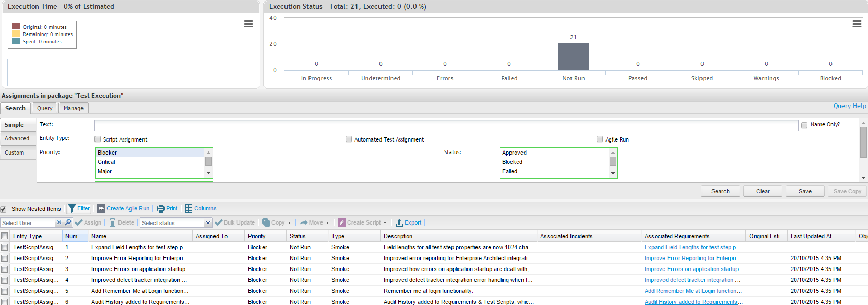The image size is (868, 305).
Task: Open the Query Help link
Action: 849,106
